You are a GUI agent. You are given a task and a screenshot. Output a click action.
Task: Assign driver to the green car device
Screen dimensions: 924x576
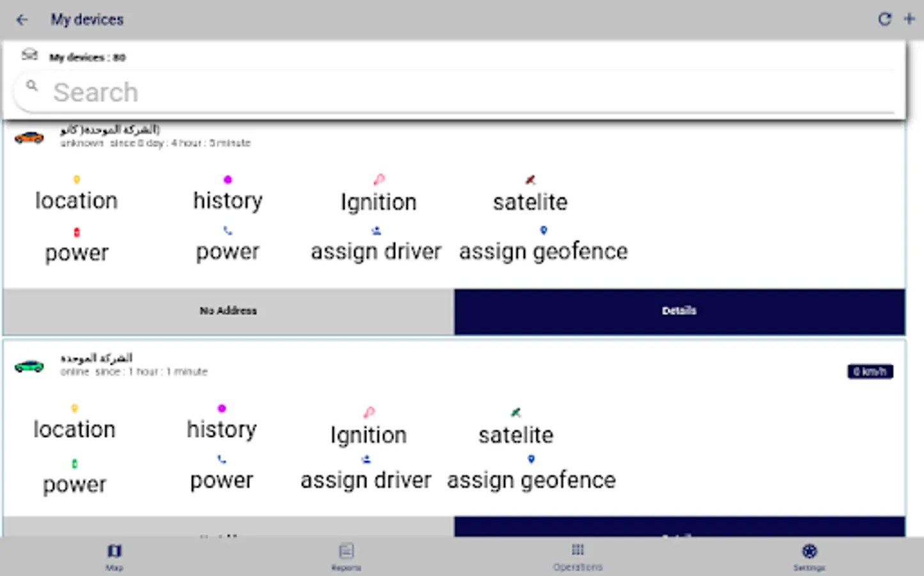366,472
